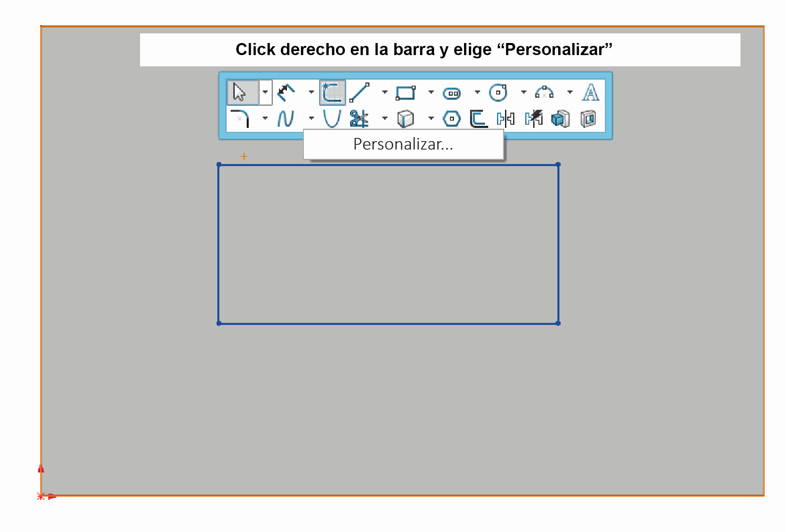The height and width of the screenshot is (532, 786).
Task: Expand the Sketch Fillet dropdown arrow
Action: point(265,118)
